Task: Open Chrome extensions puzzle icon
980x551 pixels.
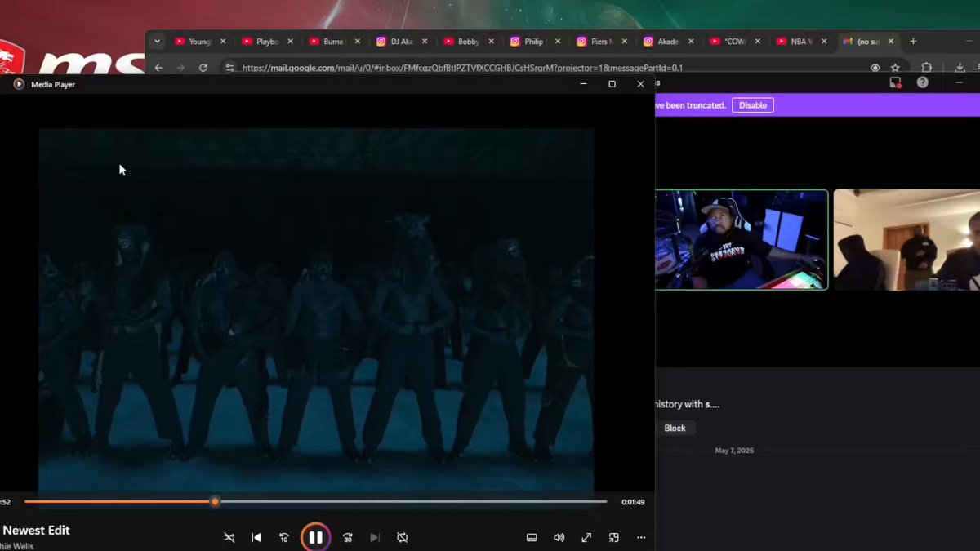Action: [x=926, y=68]
